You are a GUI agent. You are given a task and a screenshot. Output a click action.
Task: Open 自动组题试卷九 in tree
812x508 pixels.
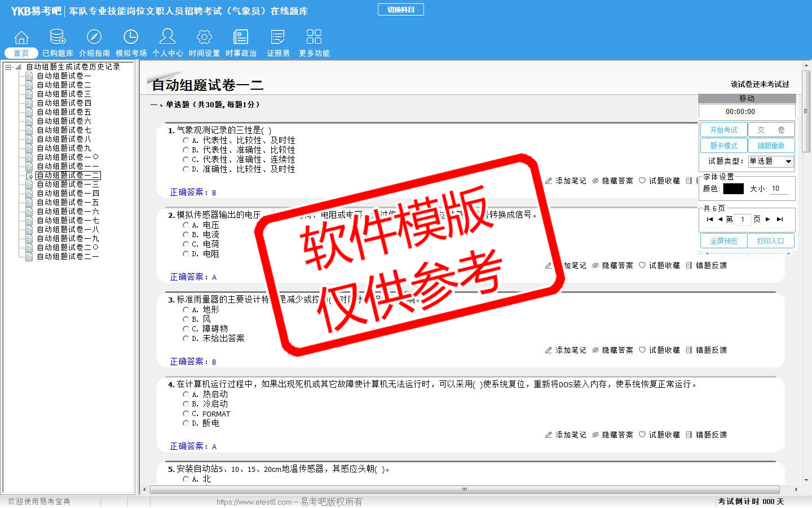coord(64,148)
